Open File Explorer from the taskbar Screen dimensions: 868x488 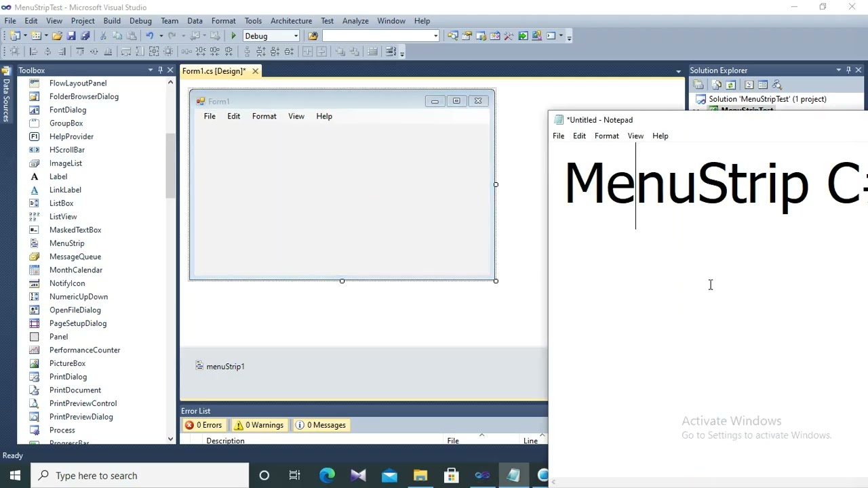[420, 475]
